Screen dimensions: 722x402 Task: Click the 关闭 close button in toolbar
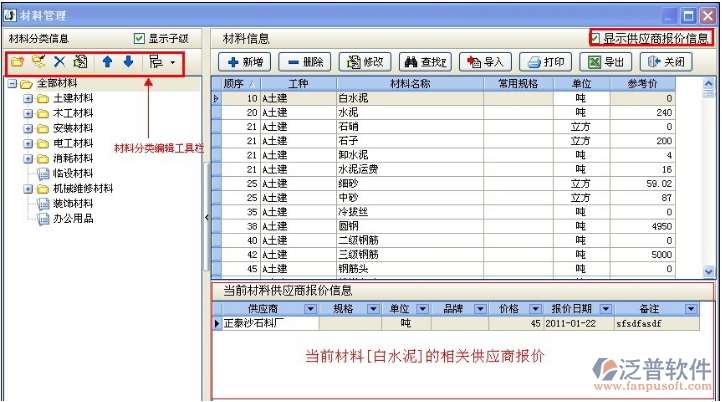(667, 62)
